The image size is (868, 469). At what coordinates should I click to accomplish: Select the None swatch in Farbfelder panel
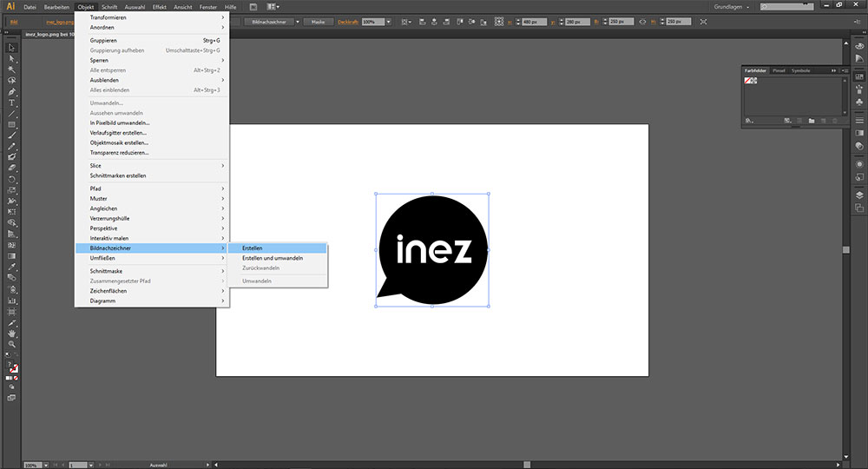point(747,81)
